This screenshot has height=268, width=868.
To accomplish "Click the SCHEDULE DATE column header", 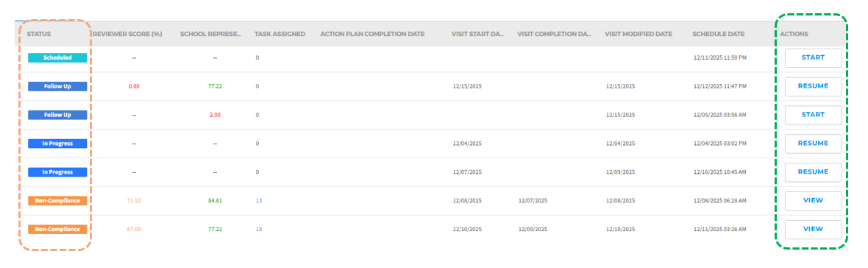I will point(718,34).
